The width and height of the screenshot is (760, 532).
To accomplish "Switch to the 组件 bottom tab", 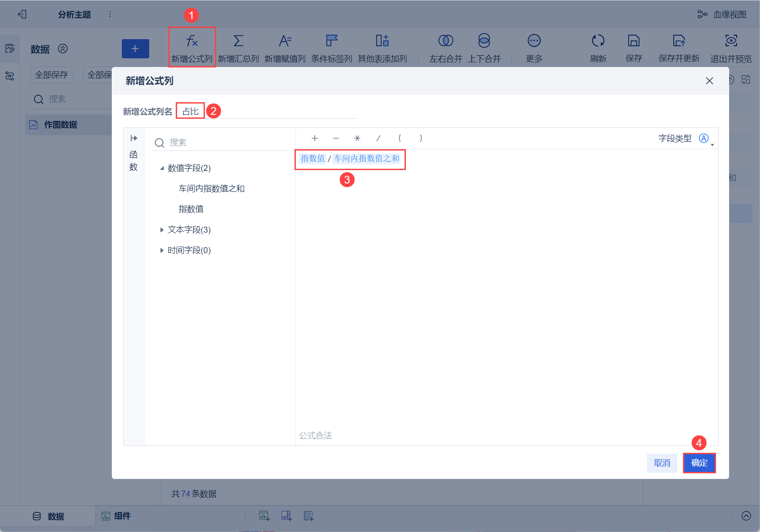I will point(116,516).
